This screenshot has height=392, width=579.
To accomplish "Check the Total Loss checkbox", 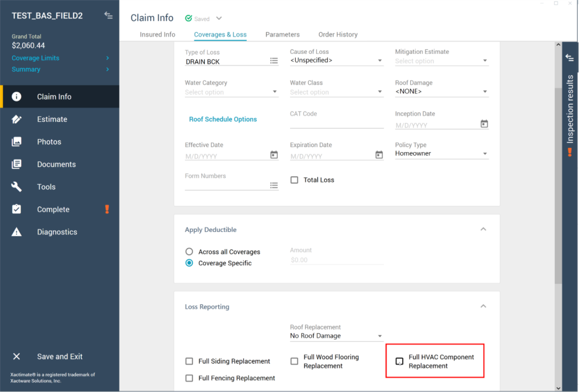I will tap(294, 180).
